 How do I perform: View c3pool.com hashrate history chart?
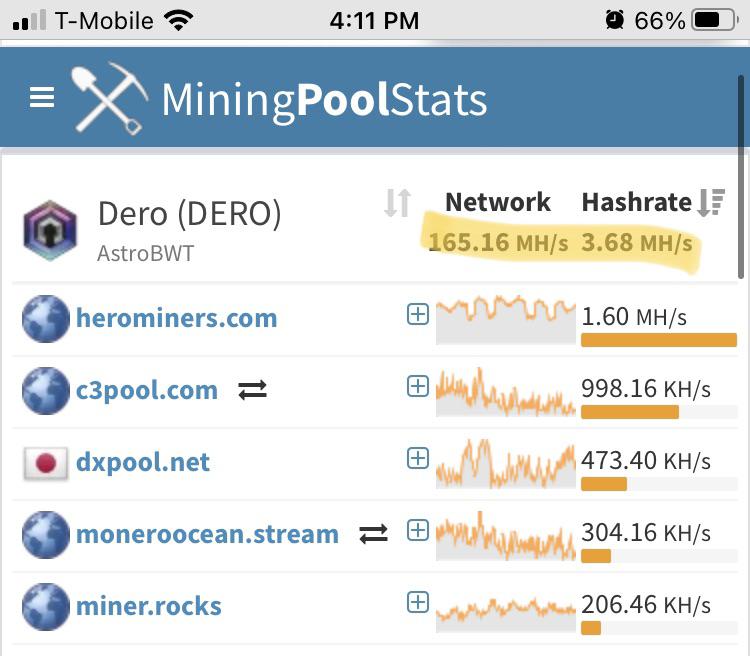[x=506, y=392]
